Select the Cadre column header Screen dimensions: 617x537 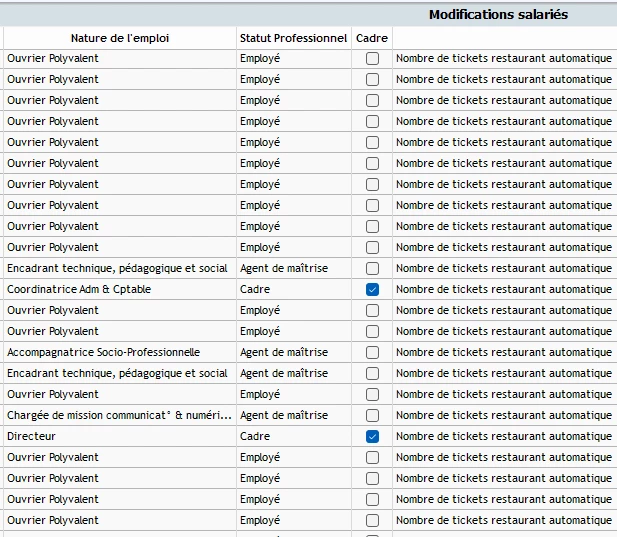coord(372,38)
